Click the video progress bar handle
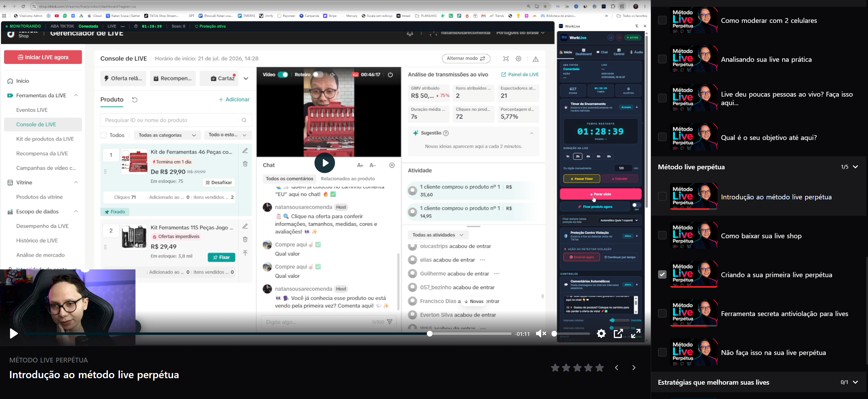The width and height of the screenshot is (868, 399). 430,333
